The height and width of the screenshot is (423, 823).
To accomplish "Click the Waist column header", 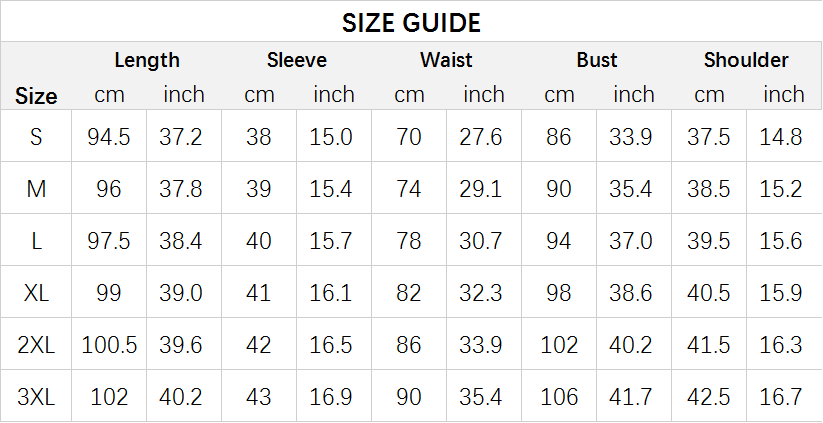I will 446,60.
